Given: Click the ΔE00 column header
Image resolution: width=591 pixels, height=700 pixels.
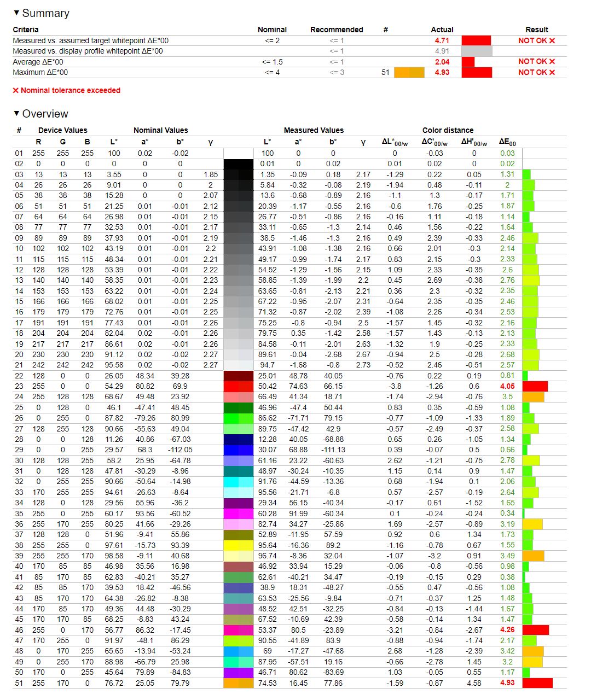Looking at the screenshot, I should (x=507, y=142).
